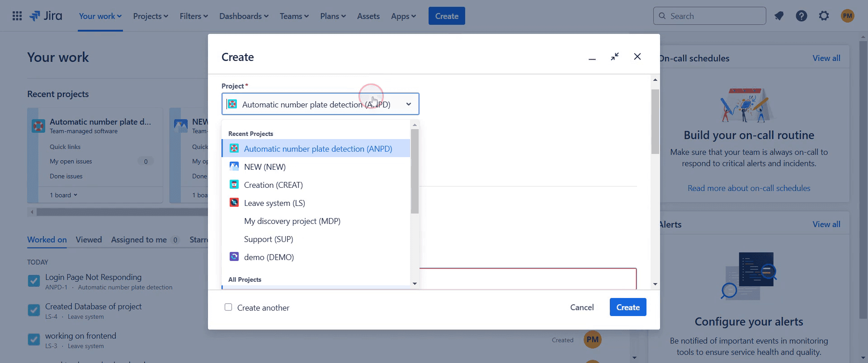Image resolution: width=868 pixels, height=363 pixels.
Task: Click the Create dialog vertical scrollbar thumb
Action: pos(655,121)
